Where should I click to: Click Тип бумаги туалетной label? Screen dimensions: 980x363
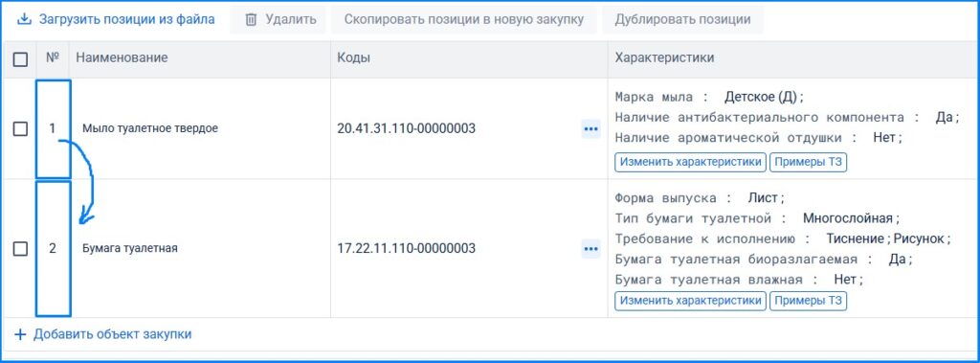pyautogui.click(x=693, y=218)
